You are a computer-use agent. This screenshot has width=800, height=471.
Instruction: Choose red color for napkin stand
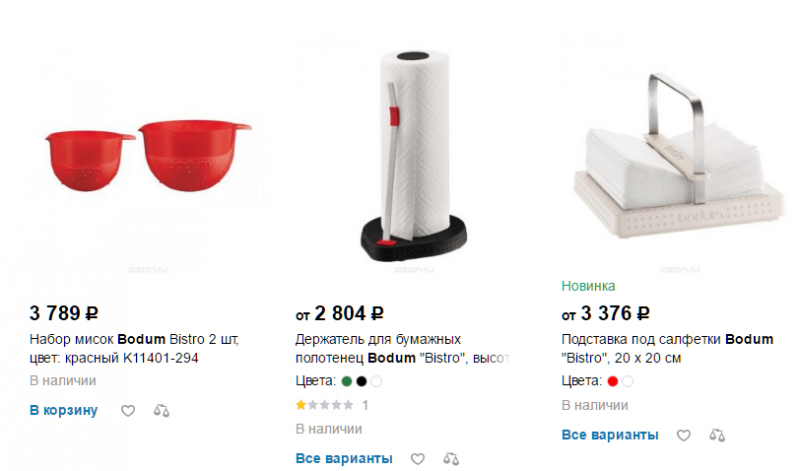(613, 381)
